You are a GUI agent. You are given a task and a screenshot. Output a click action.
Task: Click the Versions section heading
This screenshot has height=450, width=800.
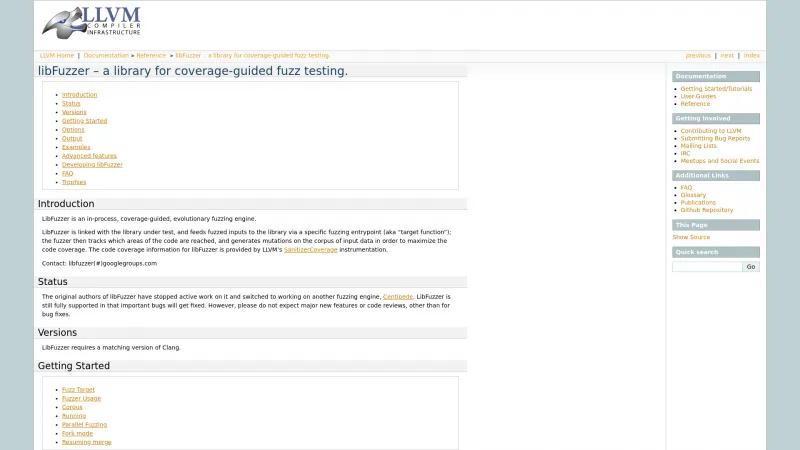57,333
